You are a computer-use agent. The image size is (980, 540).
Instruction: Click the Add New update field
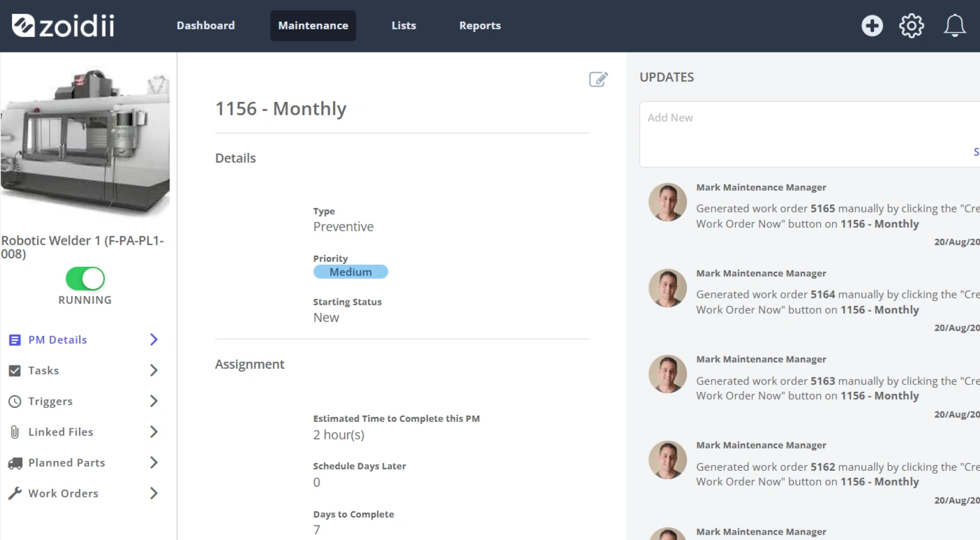click(810, 134)
